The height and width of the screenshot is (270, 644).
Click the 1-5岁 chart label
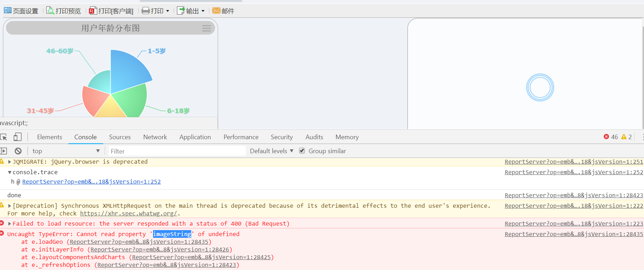pos(157,51)
